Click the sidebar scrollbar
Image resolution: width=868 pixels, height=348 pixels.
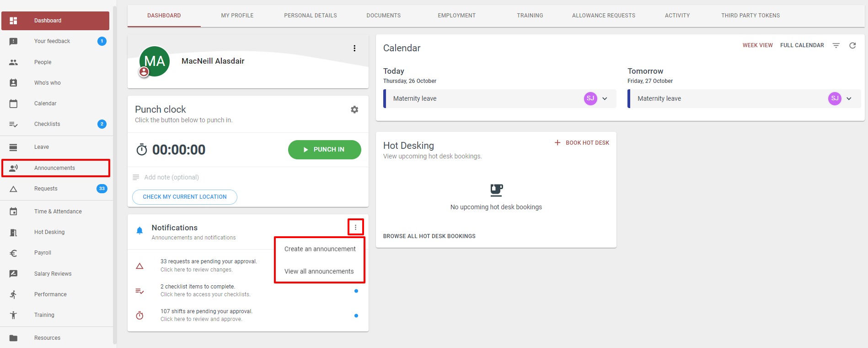point(115,174)
